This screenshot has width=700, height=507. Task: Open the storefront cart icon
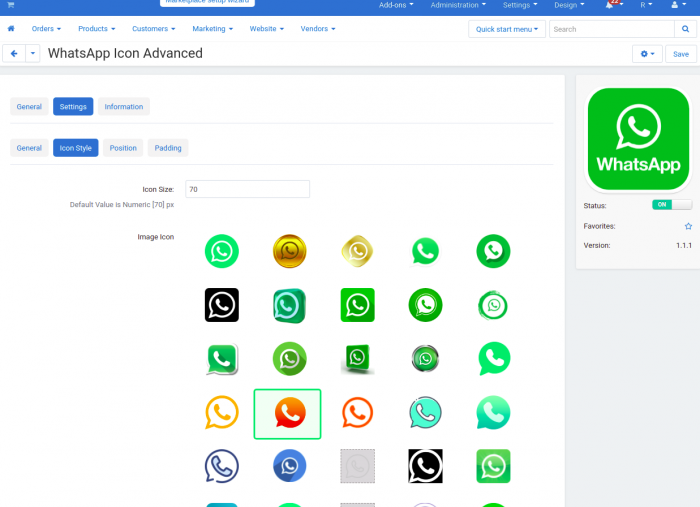pos(11,4)
